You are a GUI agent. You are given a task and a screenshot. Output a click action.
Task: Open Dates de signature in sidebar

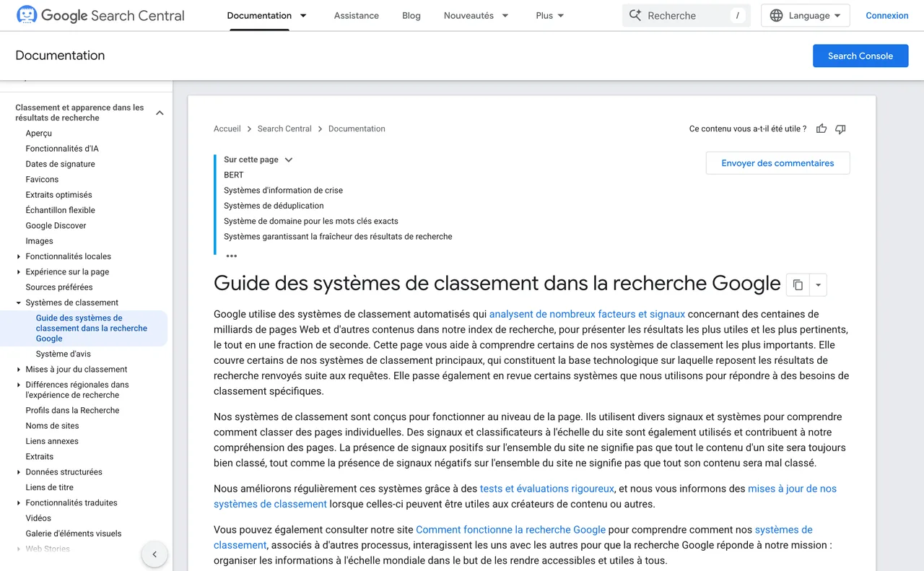coord(60,164)
